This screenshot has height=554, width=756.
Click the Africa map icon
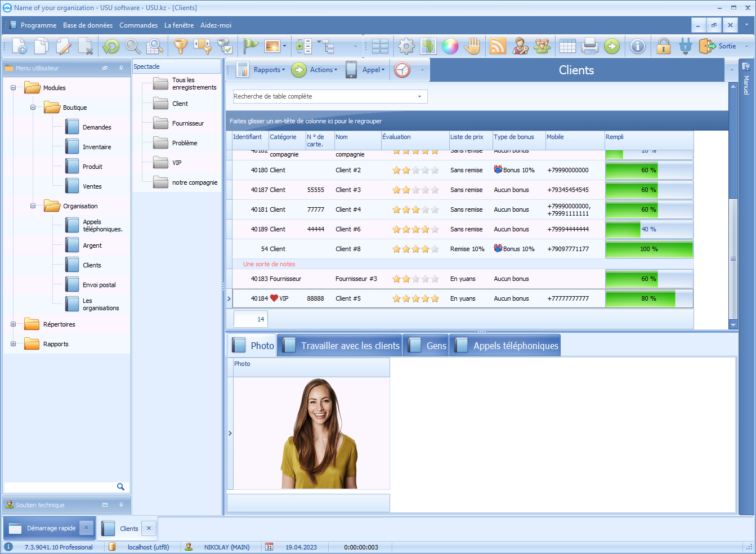pos(428,46)
